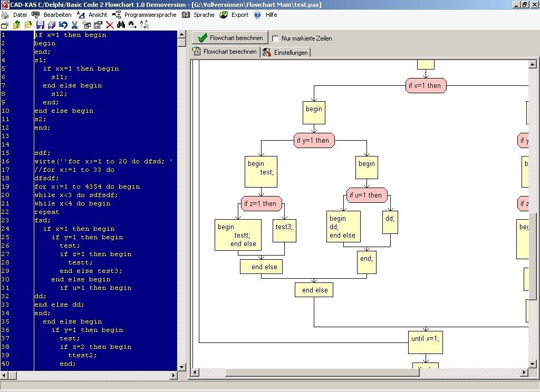Select the 'if x=1 then' flowchart node
Viewport: 540px width, 392px height.
tap(426, 85)
